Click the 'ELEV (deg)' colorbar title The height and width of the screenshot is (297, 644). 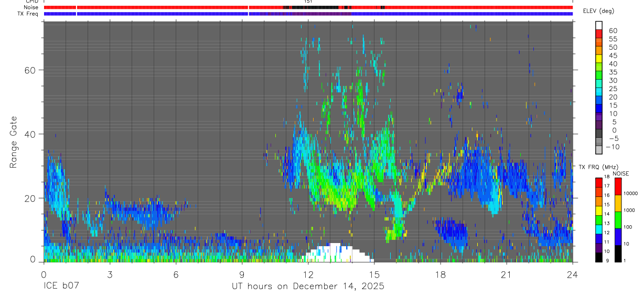coord(599,11)
